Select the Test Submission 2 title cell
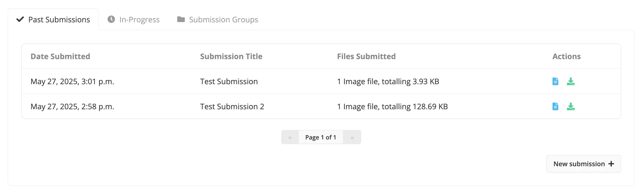The image size is (644, 194). pos(232,107)
